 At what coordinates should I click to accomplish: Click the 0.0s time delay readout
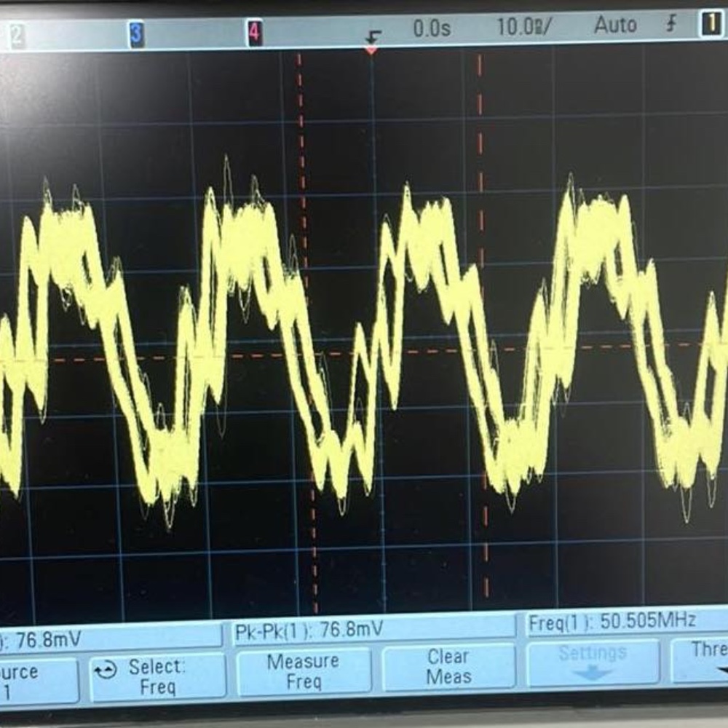[x=431, y=29]
